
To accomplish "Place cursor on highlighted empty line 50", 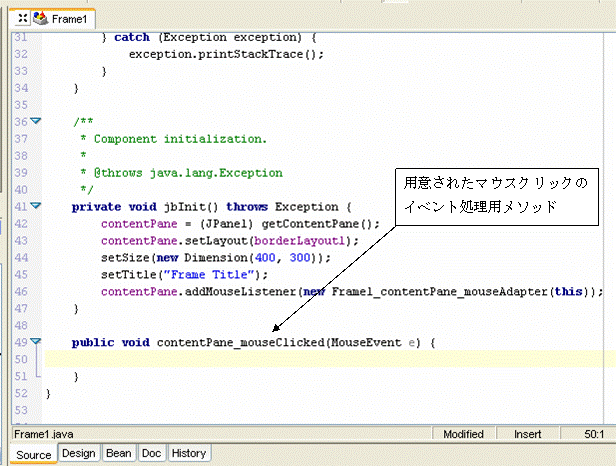I will (x=300, y=359).
